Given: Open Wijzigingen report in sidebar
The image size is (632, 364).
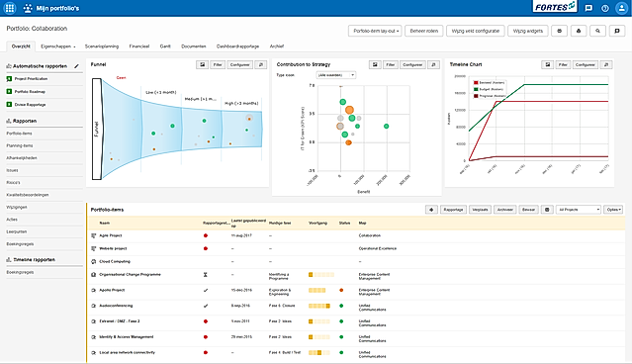Looking at the screenshot, I should 17,207.
